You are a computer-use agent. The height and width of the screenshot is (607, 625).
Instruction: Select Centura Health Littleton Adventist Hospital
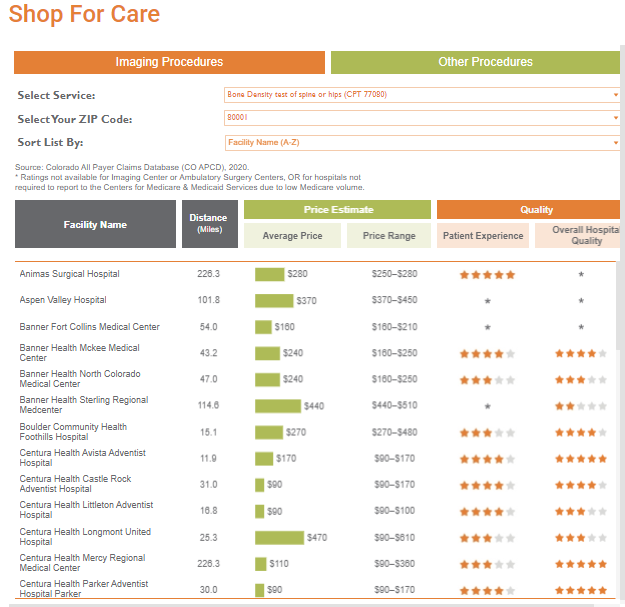(x=86, y=510)
